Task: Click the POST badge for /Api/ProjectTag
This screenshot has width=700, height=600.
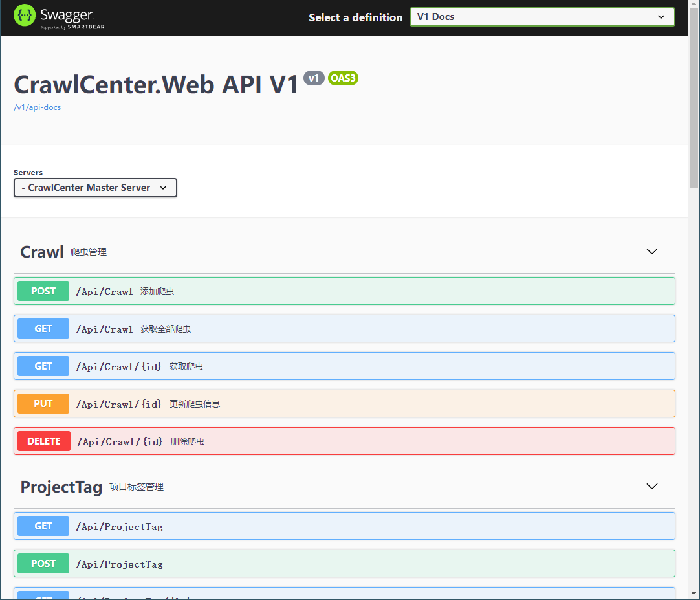Action: pyautogui.click(x=43, y=564)
